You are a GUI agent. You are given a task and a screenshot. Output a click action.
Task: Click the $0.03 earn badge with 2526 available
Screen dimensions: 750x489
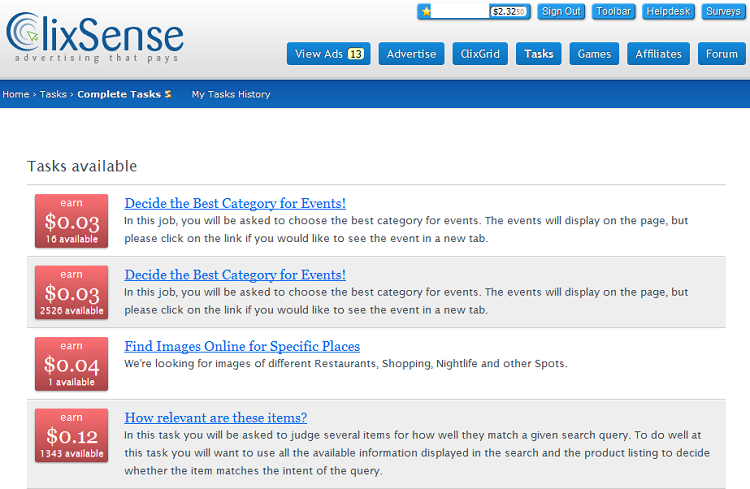(71, 292)
